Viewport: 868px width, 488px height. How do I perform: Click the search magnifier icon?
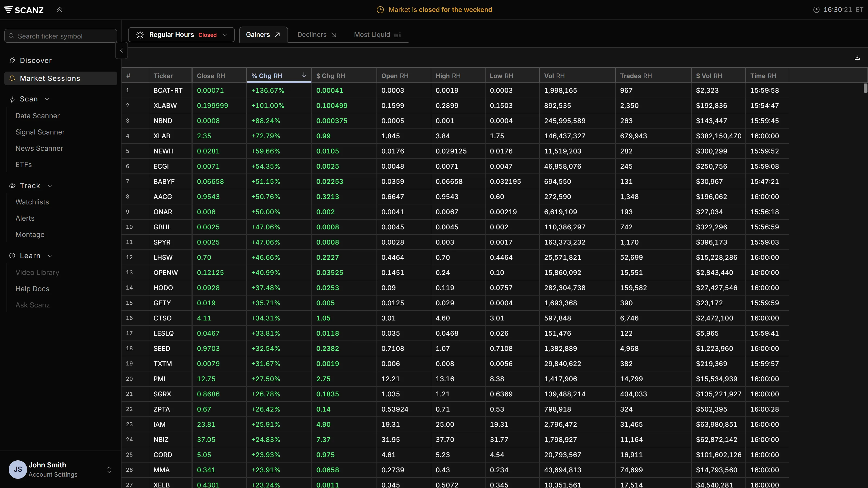11,36
